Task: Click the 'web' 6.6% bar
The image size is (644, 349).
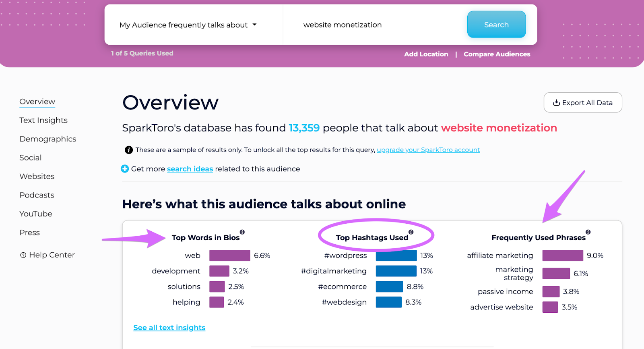Action: coord(230,256)
